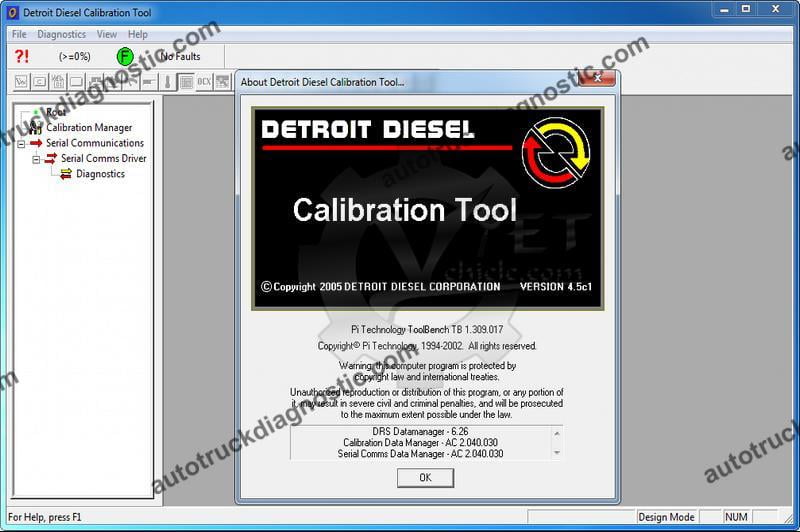Click the yellow-red arrows icon beside Diagnostics
Viewport: 800px width, 532px height.
coord(66,174)
